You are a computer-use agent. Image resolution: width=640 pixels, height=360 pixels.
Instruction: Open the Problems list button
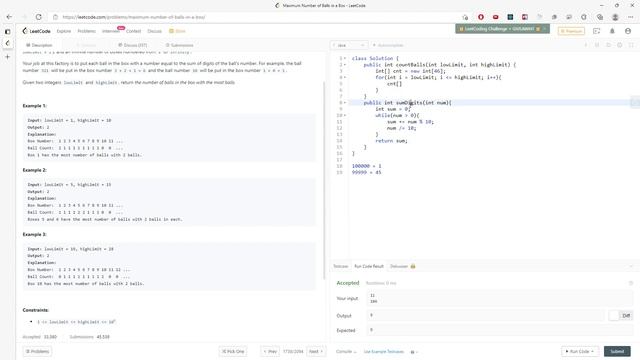(x=37, y=351)
